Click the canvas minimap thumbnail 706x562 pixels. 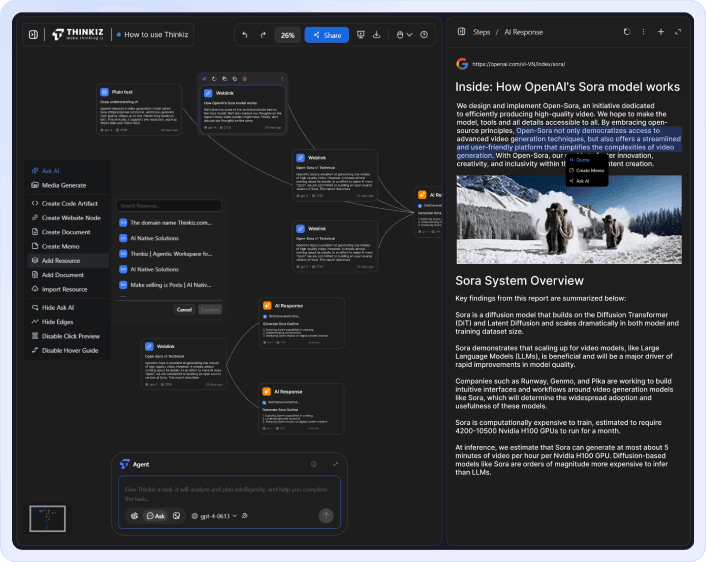[x=47, y=519]
